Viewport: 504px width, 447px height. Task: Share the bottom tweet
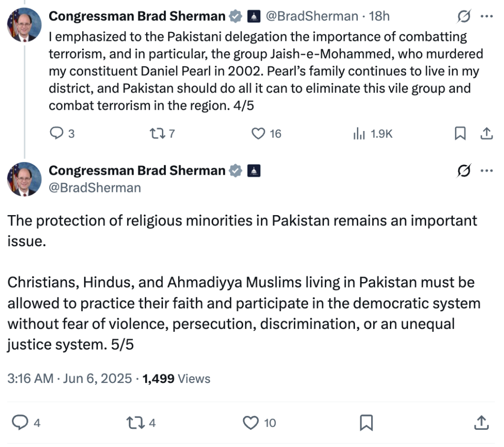tap(480, 422)
